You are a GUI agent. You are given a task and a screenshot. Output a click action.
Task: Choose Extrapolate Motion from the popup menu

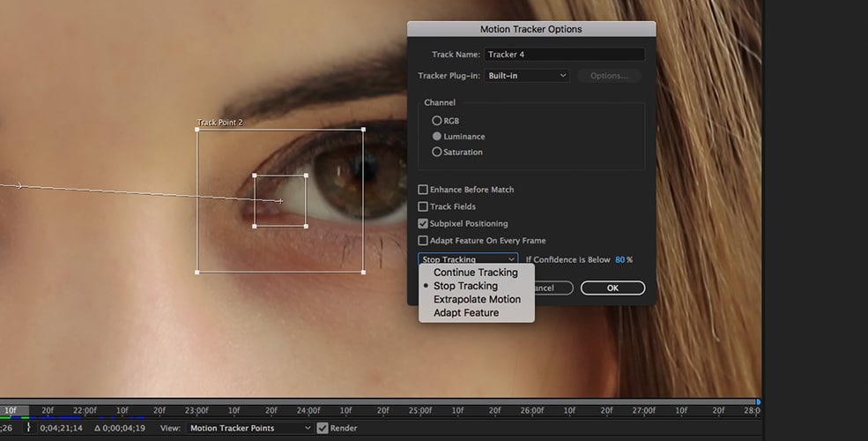[477, 299]
